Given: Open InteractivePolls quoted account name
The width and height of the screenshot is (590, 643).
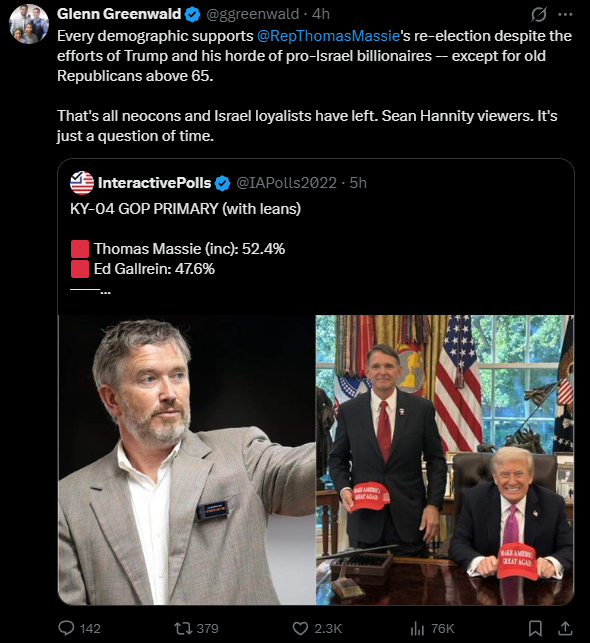Looking at the screenshot, I should coord(155,183).
